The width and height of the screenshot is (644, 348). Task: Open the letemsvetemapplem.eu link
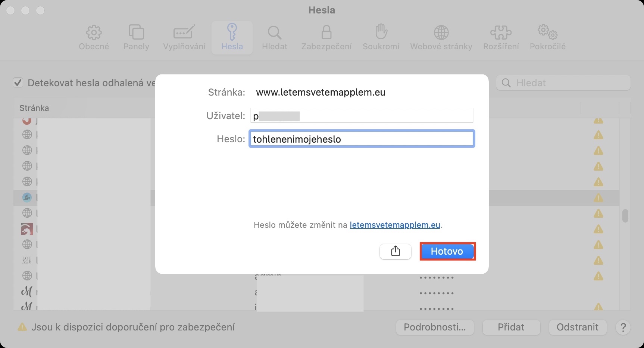click(395, 225)
